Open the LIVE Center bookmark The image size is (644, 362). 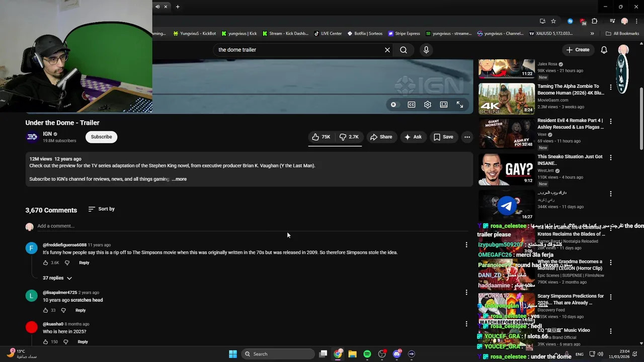pos(328,34)
